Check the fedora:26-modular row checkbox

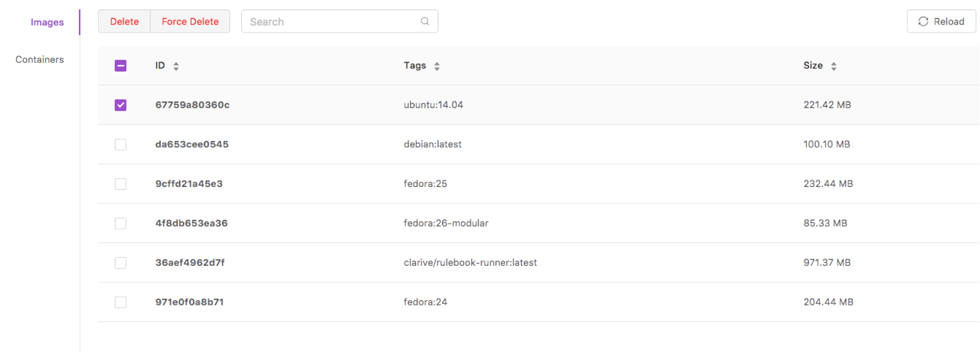(121, 223)
